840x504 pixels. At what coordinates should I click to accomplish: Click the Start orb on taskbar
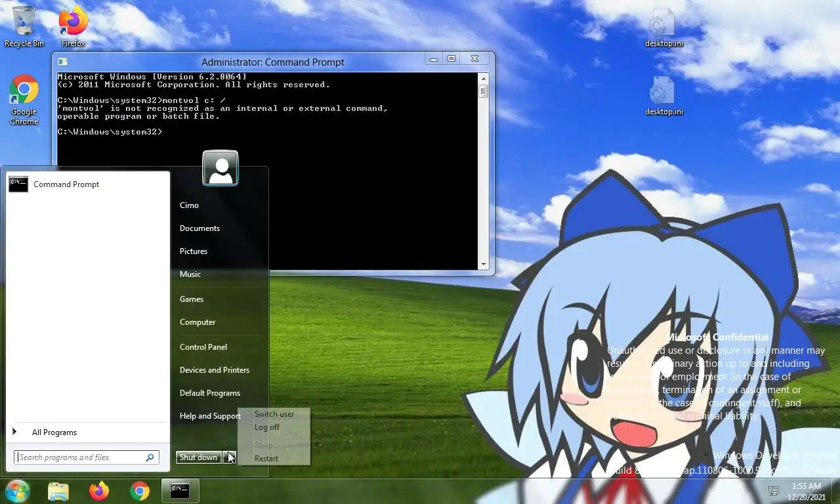pyautogui.click(x=18, y=491)
